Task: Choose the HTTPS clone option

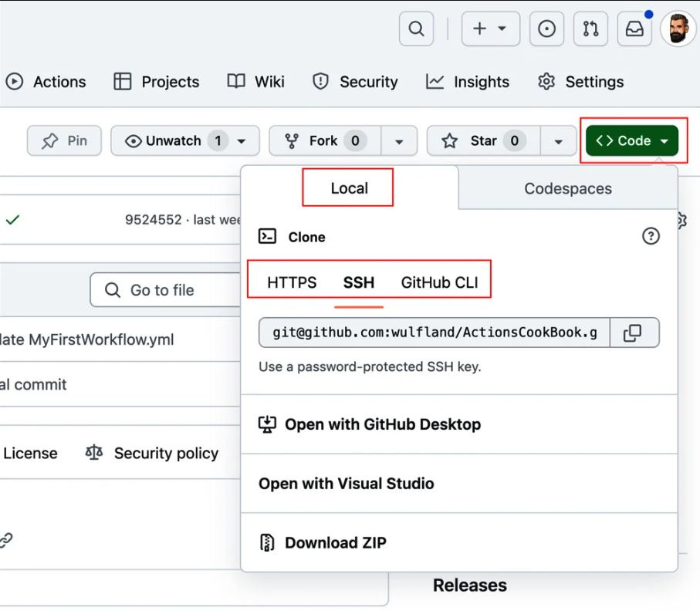Action: (292, 282)
